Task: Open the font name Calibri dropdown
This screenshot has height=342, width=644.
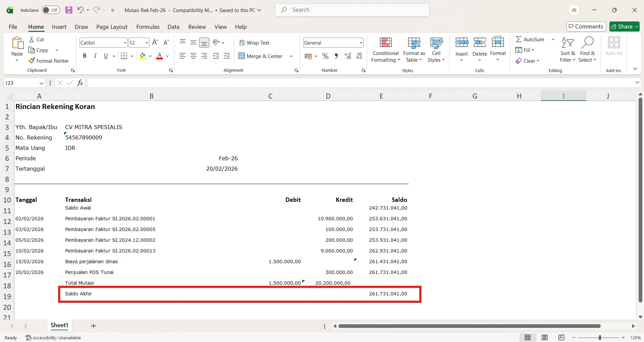Action: pyautogui.click(x=125, y=43)
